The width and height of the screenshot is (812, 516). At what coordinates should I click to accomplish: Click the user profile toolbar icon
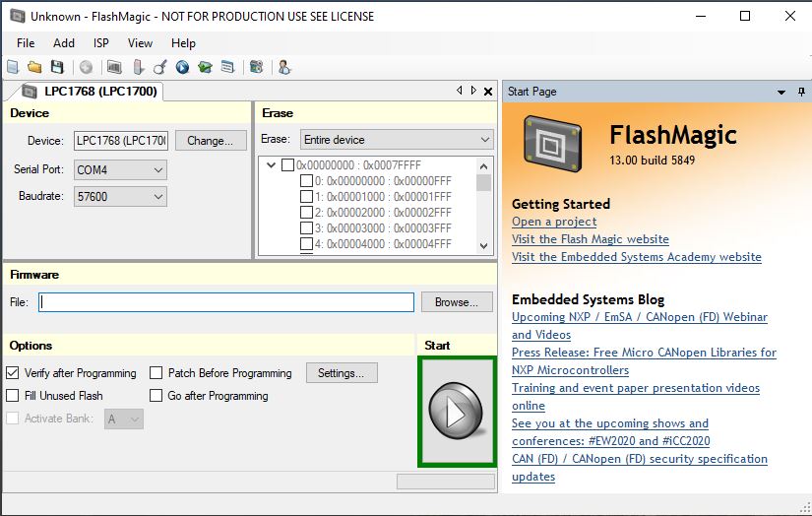click(284, 67)
